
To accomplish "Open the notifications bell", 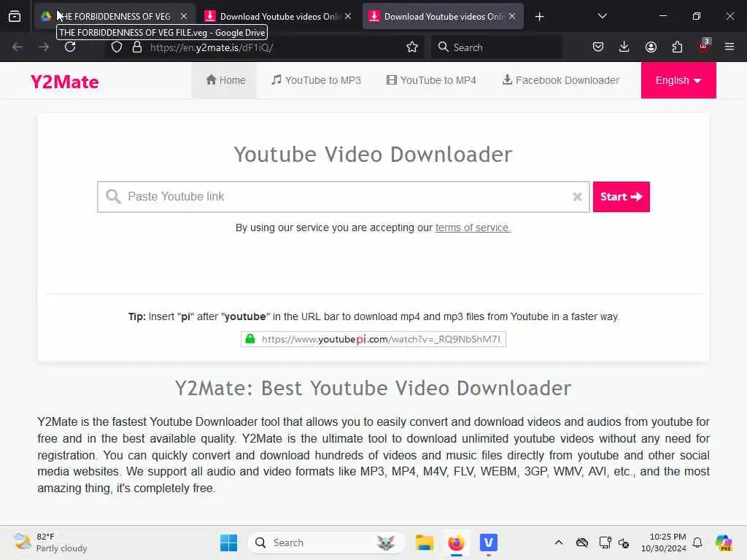I will (x=697, y=542).
